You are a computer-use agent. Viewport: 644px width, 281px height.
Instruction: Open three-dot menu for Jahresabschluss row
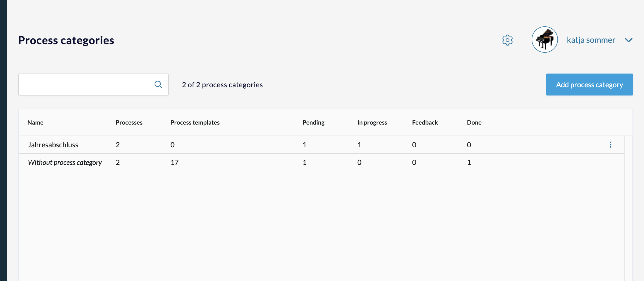610,145
